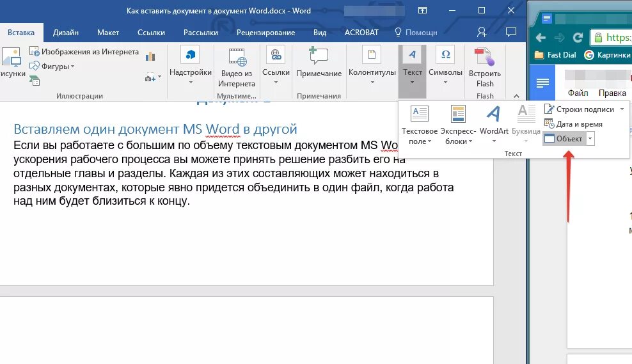Click the Google Docs home icon in browser
The image size is (632, 364).
click(x=542, y=83)
